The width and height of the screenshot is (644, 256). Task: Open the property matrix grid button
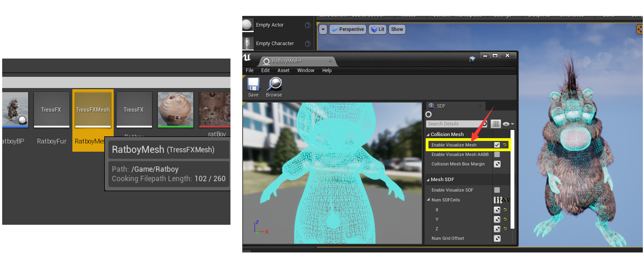[x=496, y=124]
